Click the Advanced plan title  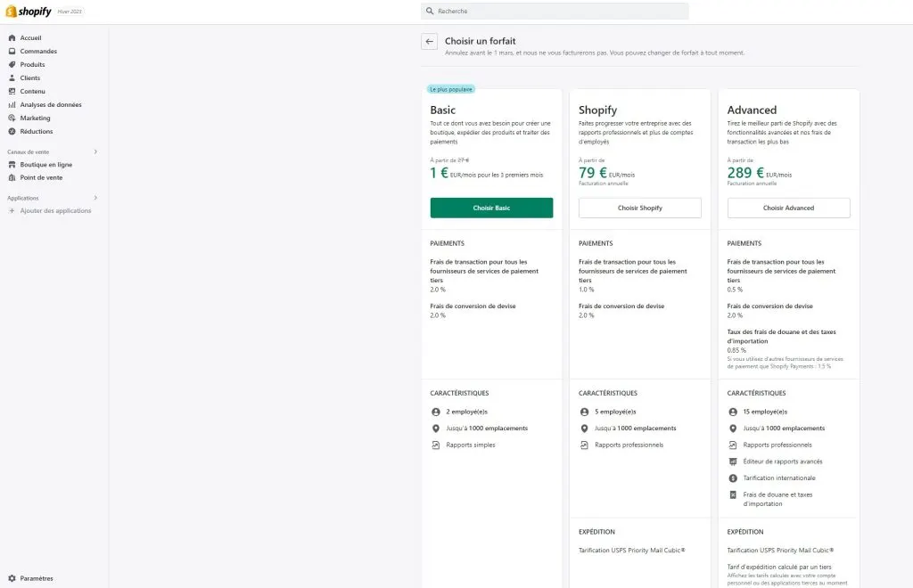pos(752,110)
